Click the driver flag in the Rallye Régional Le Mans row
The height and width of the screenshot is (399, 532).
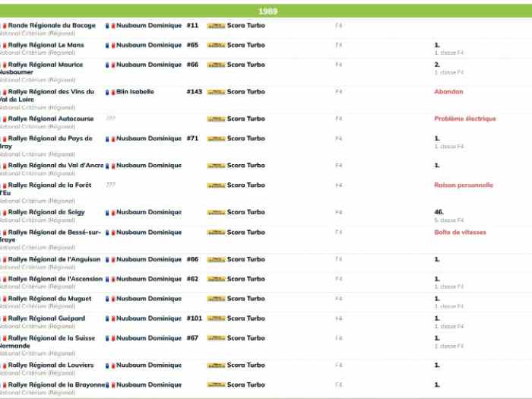tap(110, 46)
